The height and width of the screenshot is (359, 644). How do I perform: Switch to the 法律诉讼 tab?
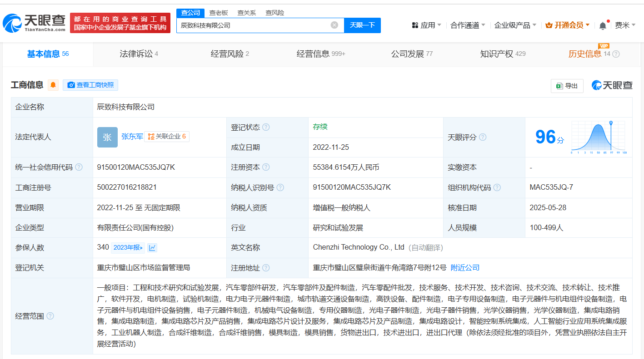[x=139, y=54]
